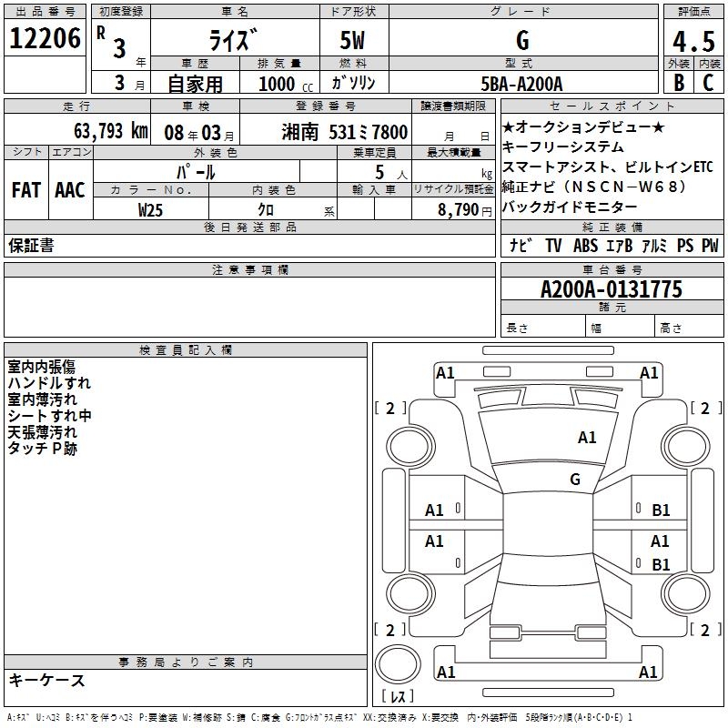Select the car name ライズ
The height and width of the screenshot is (728, 728).
tap(233, 40)
